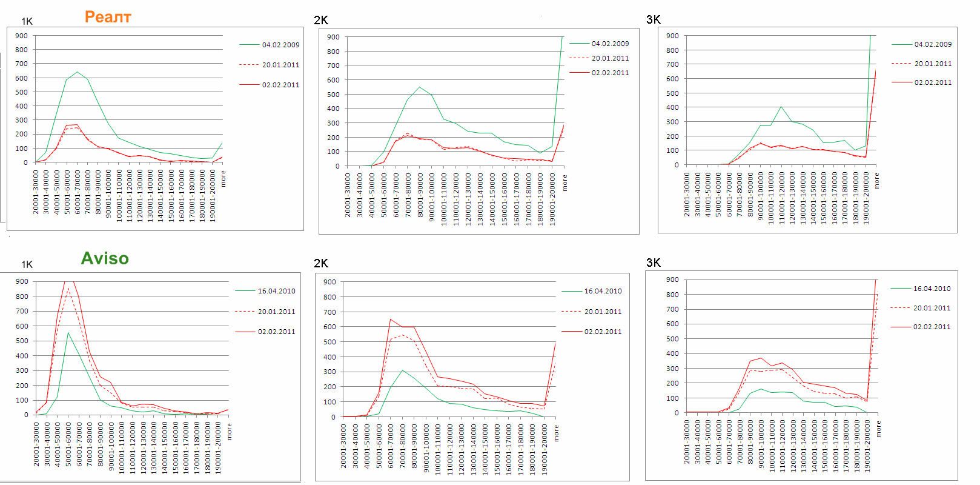Click the green Aviso heading

tap(105, 259)
